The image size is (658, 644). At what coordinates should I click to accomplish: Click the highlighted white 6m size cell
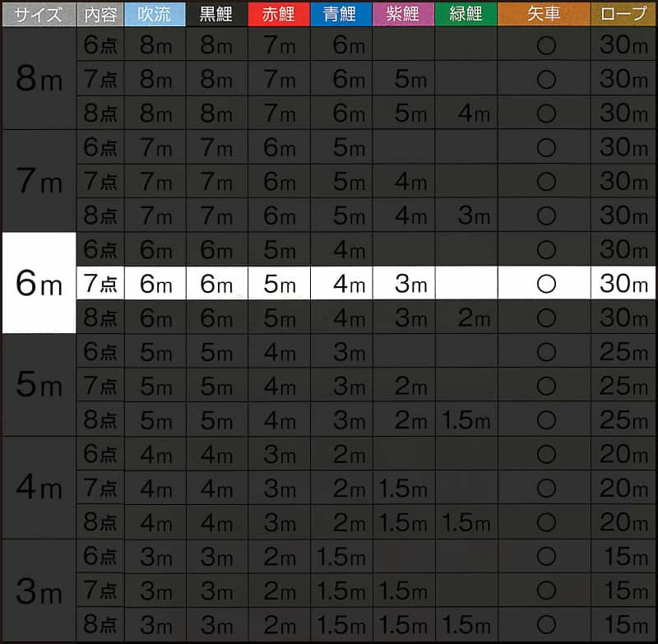(38, 284)
